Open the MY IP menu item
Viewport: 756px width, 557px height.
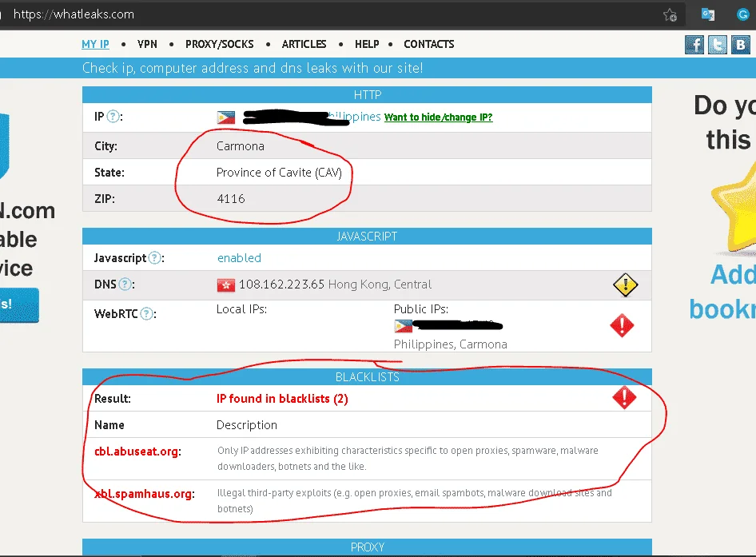[95, 45]
